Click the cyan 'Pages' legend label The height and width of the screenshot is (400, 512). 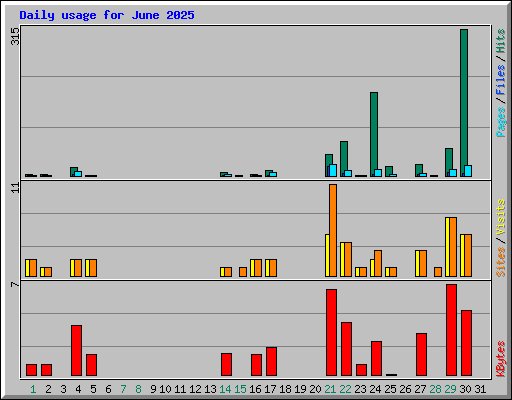[501, 122]
